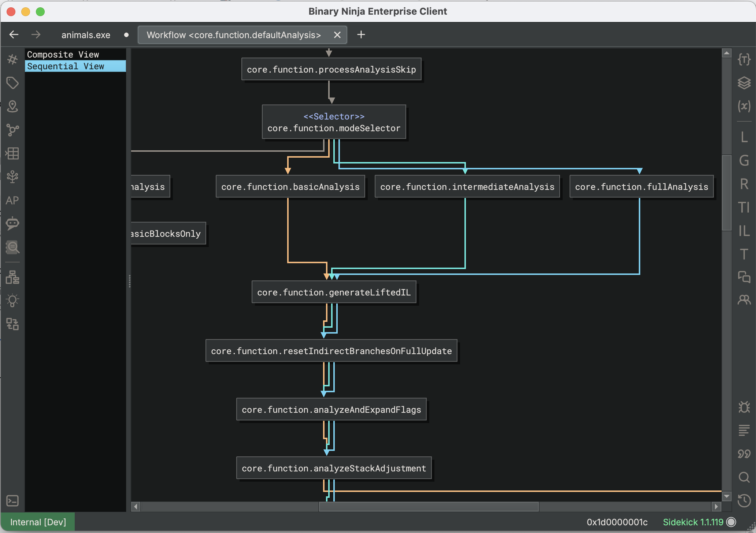Open the Stack layers icon
This screenshot has width=756, height=533.
click(744, 83)
